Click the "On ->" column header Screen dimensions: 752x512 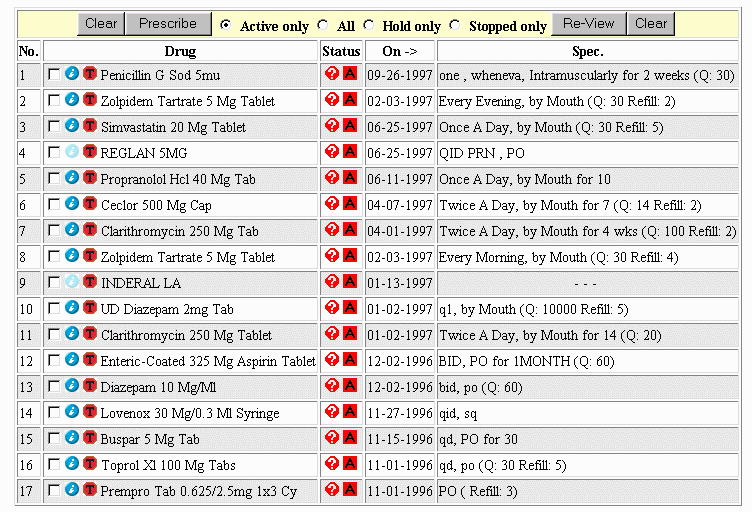399,50
